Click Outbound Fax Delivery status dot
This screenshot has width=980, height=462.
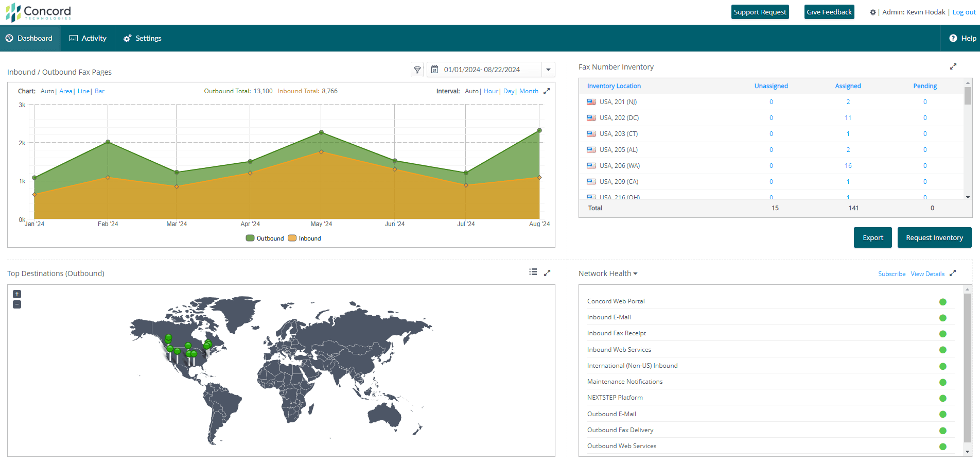(x=943, y=431)
